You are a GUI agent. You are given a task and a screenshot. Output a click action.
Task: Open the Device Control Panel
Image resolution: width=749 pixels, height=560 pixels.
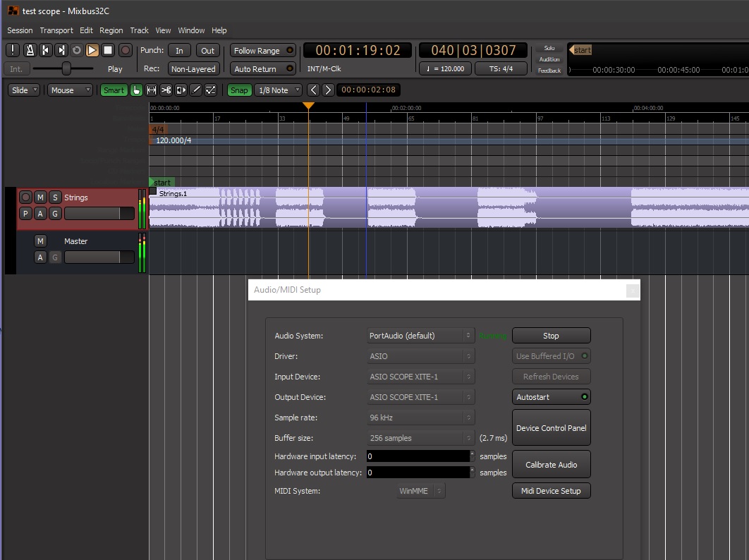click(551, 427)
